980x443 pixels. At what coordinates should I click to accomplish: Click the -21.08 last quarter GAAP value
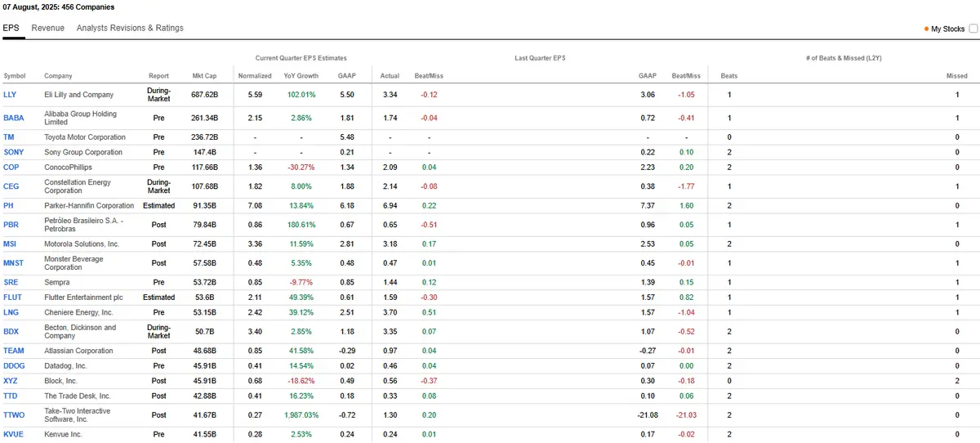pyautogui.click(x=648, y=415)
